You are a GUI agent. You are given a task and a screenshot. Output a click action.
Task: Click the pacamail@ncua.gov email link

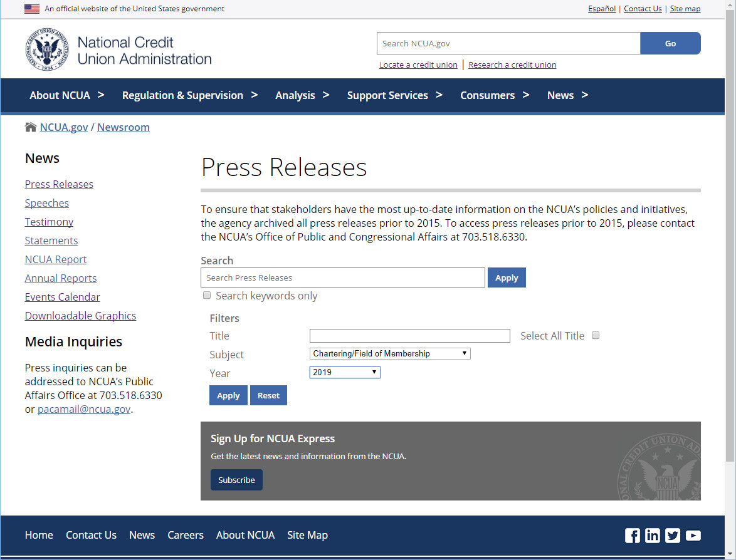point(84,409)
